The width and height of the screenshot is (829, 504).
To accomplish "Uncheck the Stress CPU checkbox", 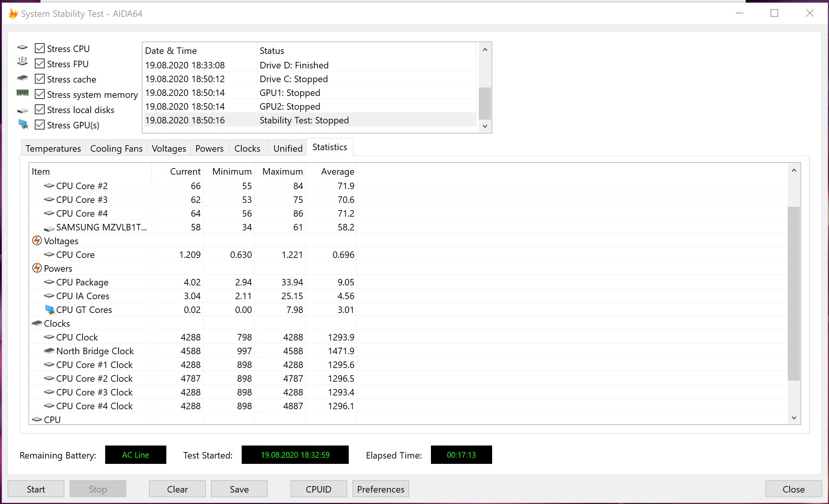I will 40,49.
